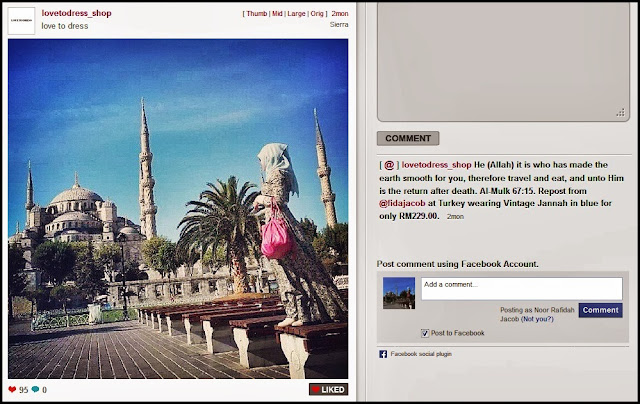View the Orig size image
This screenshot has height=404, width=640.
pyautogui.click(x=317, y=13)
